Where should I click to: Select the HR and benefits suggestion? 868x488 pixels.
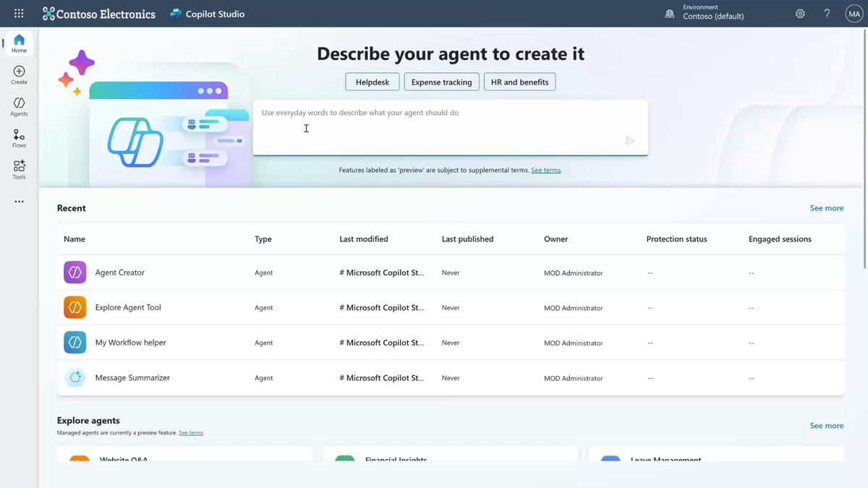click(x=520, y=82)
